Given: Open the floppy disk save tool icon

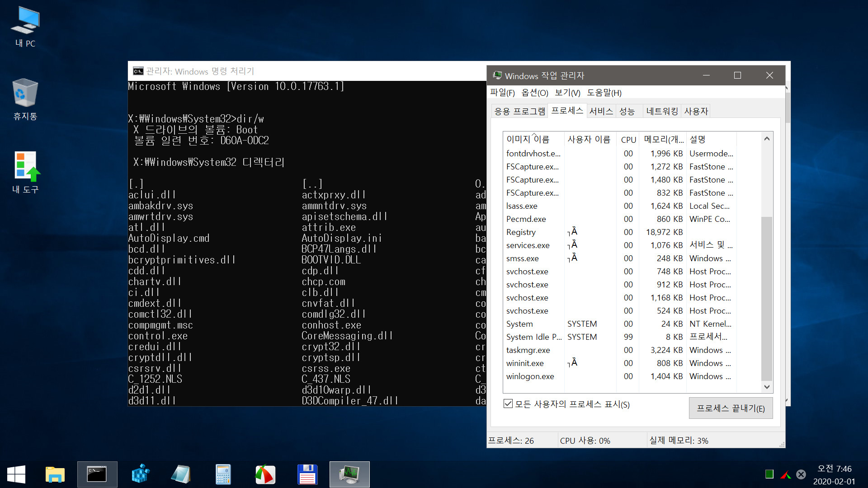Looking at the screenshot, I should (307, 474).
